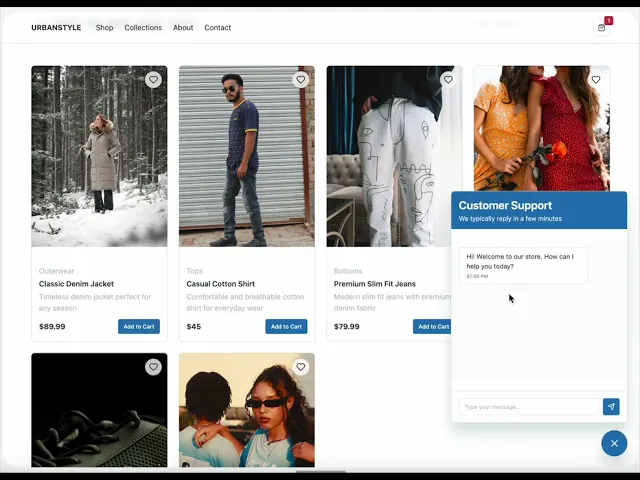The height and width of the screenshot is (480, 640).
Task: Open the two women in dresses product image
Action: (542, 128)
